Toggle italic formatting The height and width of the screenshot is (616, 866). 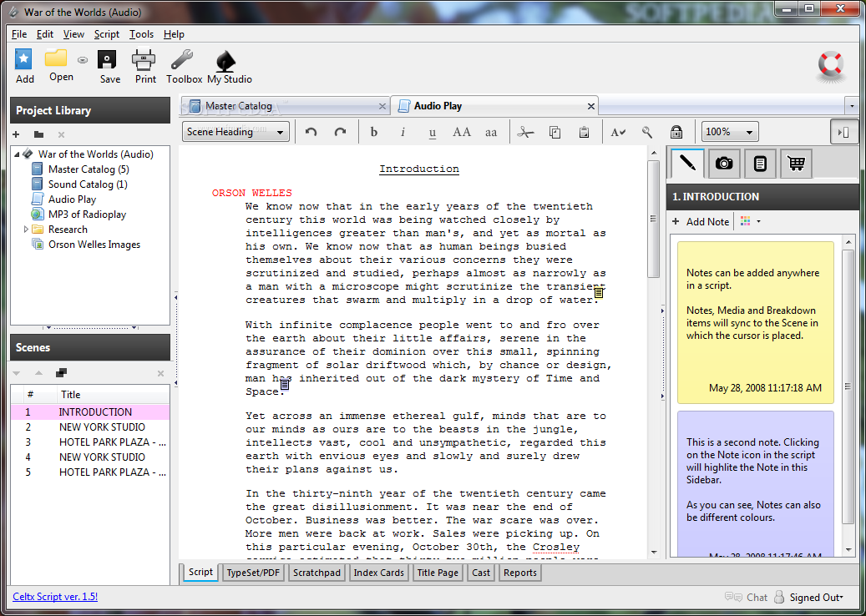click(x=403, y=132)
